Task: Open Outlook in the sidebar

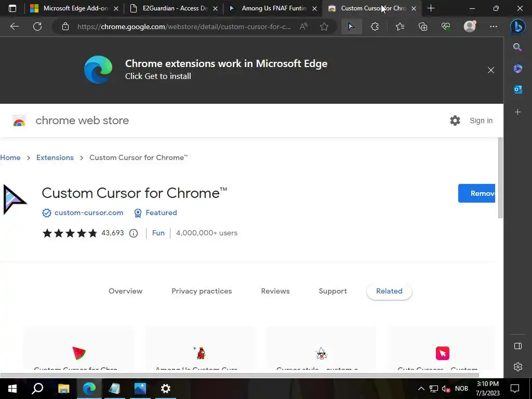Action: 518,89
